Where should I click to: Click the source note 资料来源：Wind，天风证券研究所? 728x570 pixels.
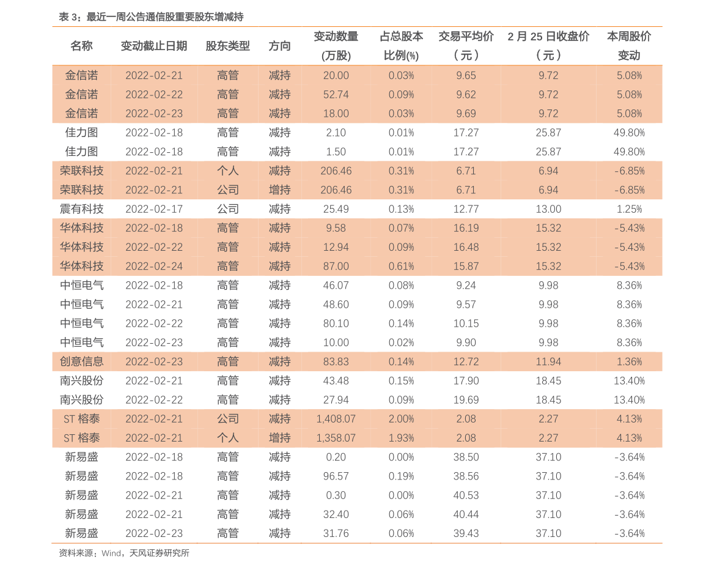tap(124, 553)
